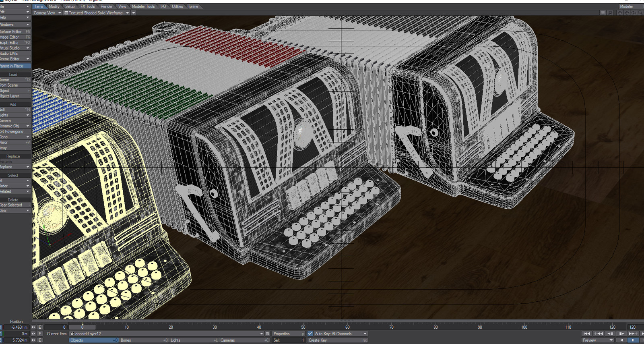Open Auto Key All Channels dropdown

click(341, 334)
